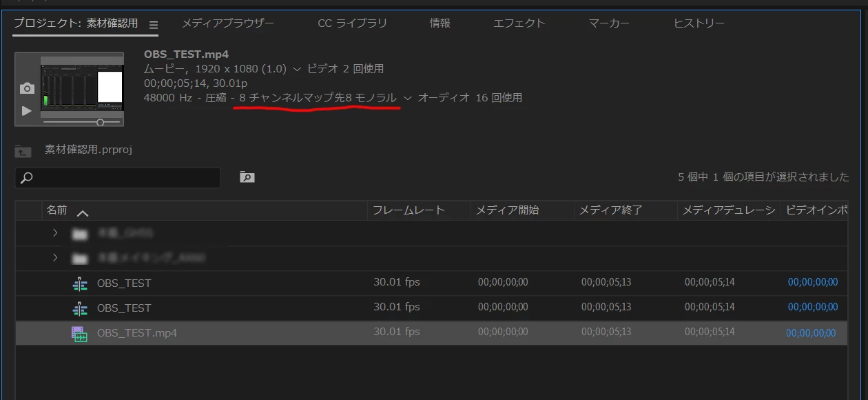
Task: Click the OBS_TEST.mp4 title above clip info
Action: point(186,54)
